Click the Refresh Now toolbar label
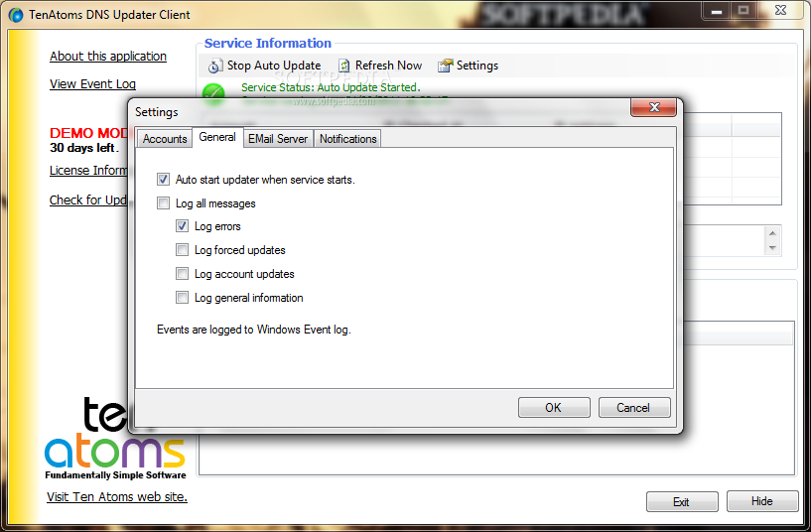The image size is (811, 532). [x=388, y=66]
